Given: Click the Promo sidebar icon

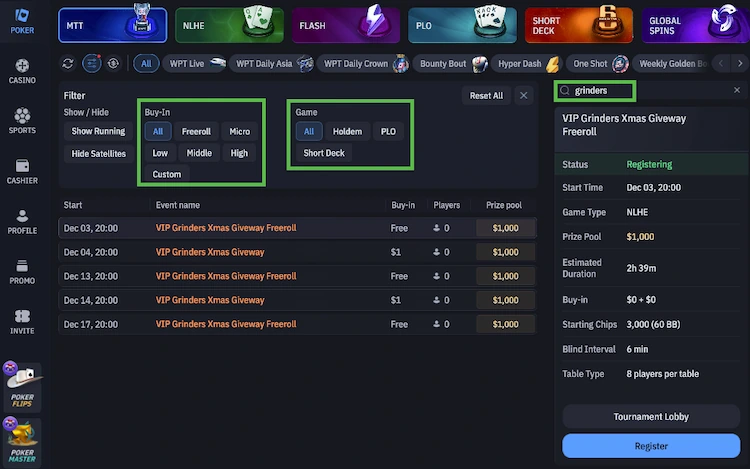Looking at the screenshot, I should point(22,271).
